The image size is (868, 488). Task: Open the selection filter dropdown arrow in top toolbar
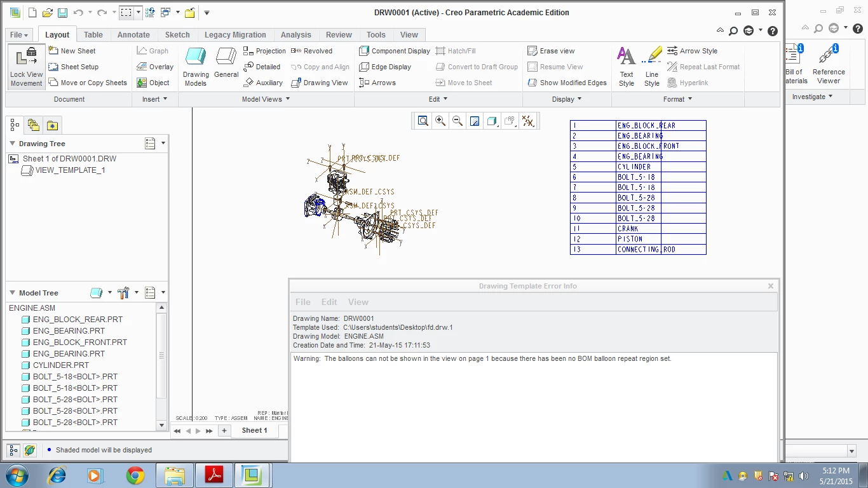click(138, 13)
